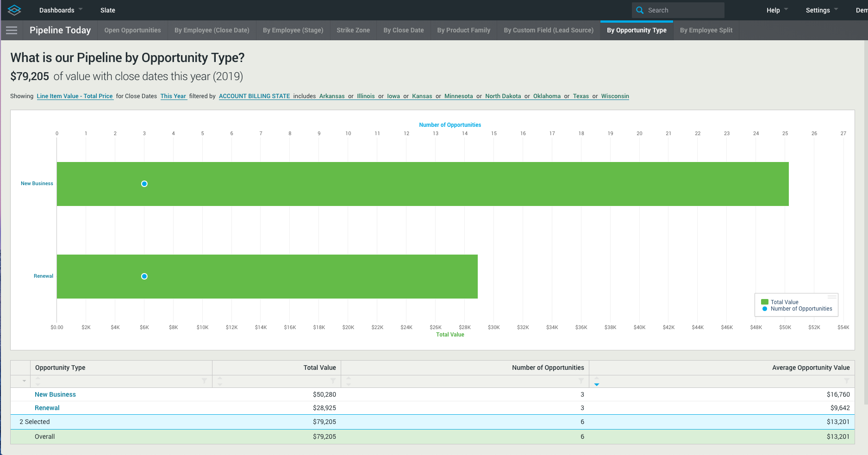
Task: Click the Iowa filter value link
Action: (x=393, y=96)
